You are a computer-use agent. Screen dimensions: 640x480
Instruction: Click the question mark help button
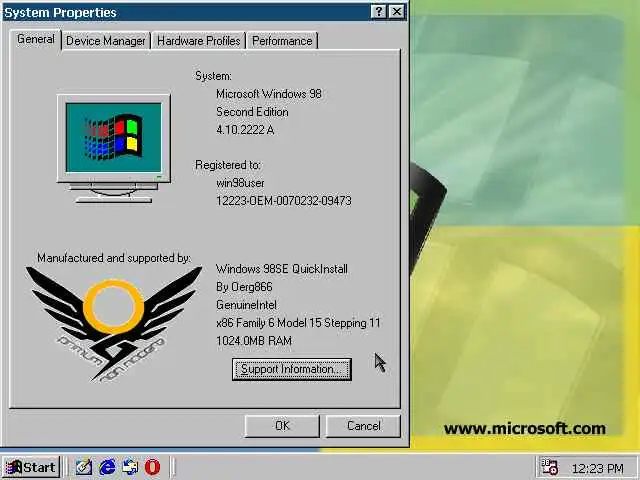(x=379, y=12)
